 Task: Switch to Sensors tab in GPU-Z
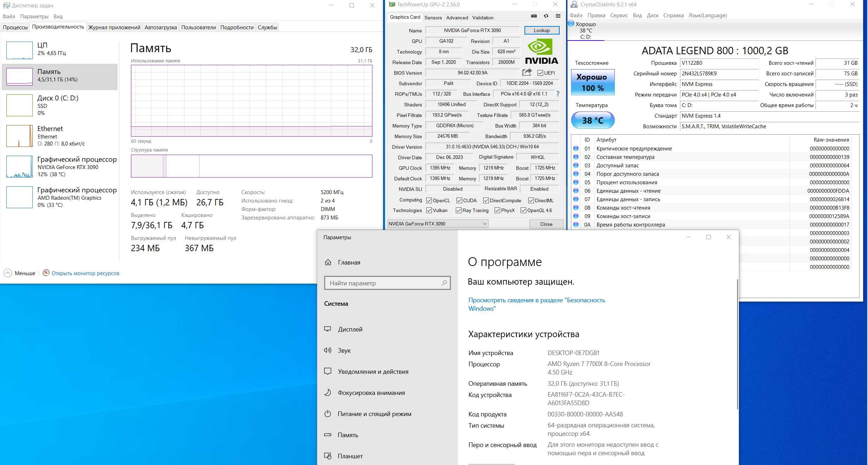tap(433, 18)
